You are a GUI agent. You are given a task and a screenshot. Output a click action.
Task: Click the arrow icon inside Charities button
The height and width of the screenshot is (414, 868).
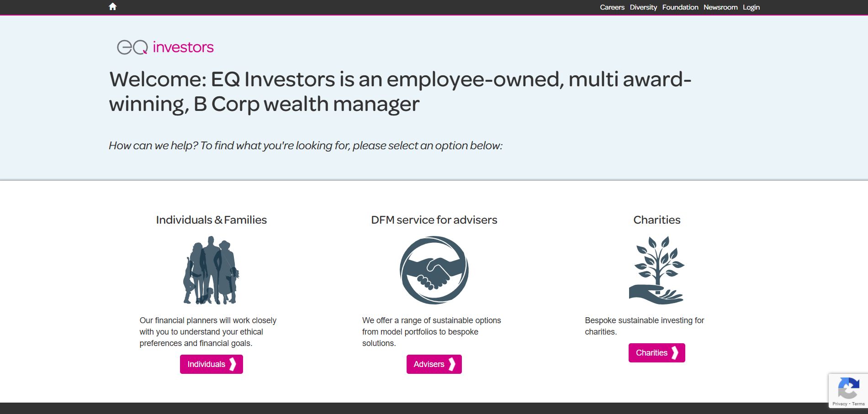click(x=675, y=352)
